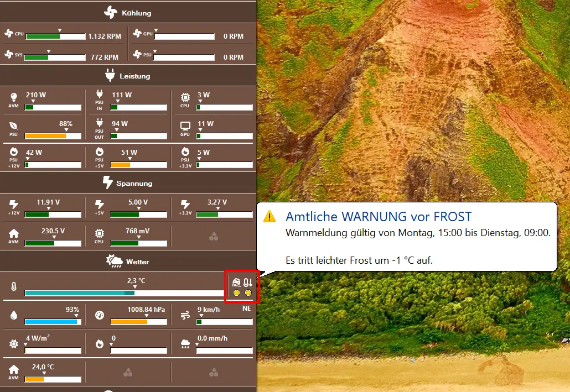Viewport: 570px width, 392px height.
Task: Click the Amtliche WARNUNG vor FROST heading
Action: coord(379,217)
